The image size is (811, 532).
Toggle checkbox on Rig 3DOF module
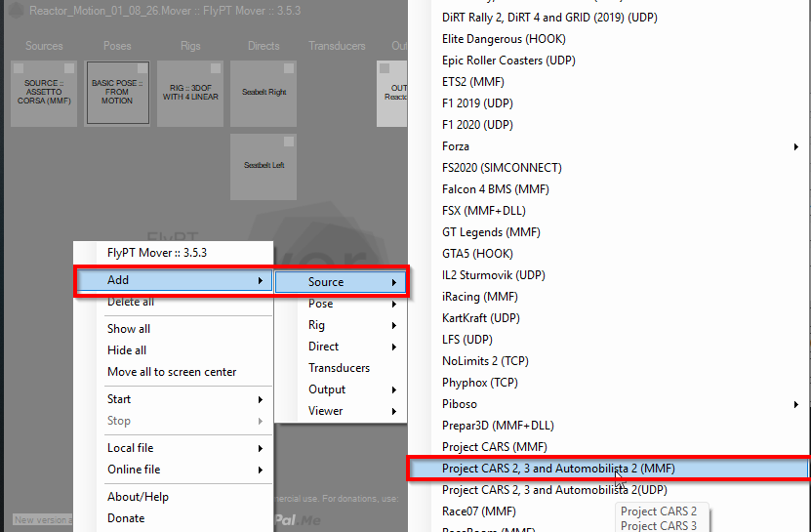tap(216, 68)
